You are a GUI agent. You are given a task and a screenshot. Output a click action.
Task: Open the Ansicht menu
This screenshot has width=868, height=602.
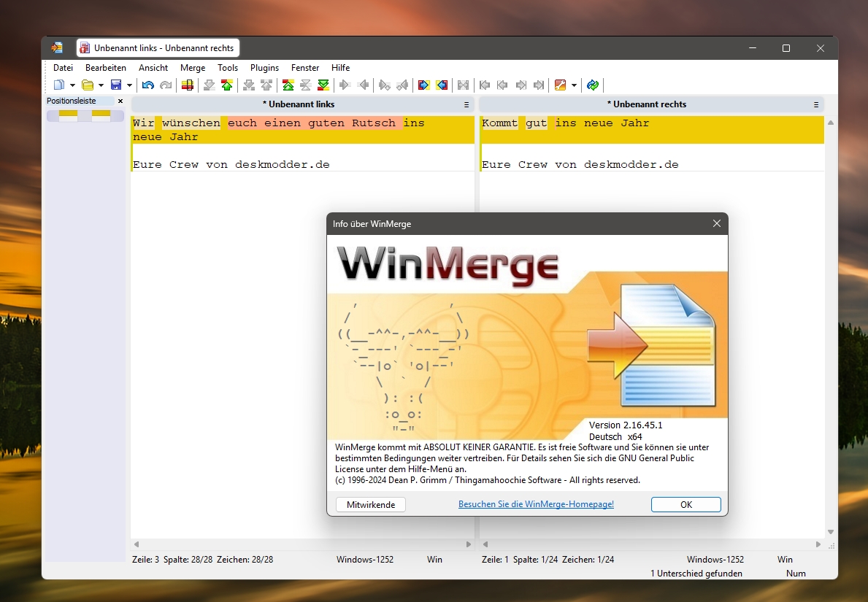click(153, 68)
